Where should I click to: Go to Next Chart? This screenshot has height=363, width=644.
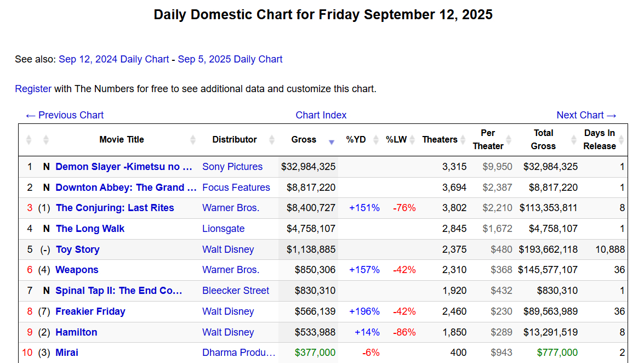(x=586, y=115)
